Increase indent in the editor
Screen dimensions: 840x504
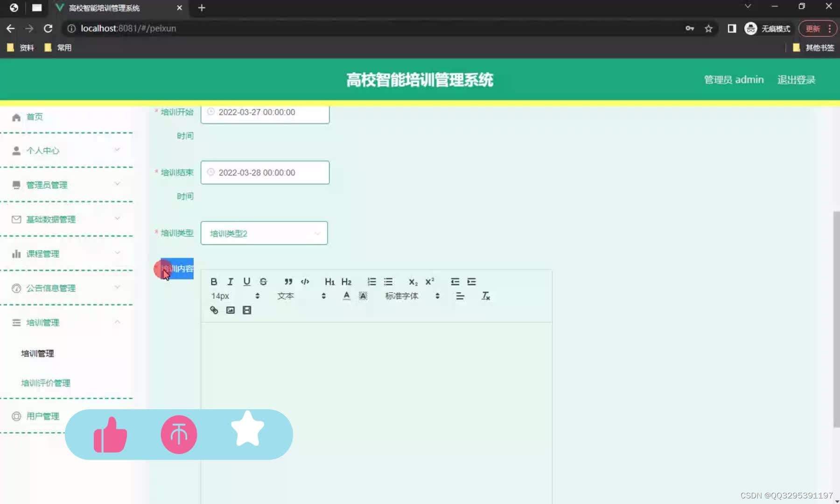tap(472, 281)
